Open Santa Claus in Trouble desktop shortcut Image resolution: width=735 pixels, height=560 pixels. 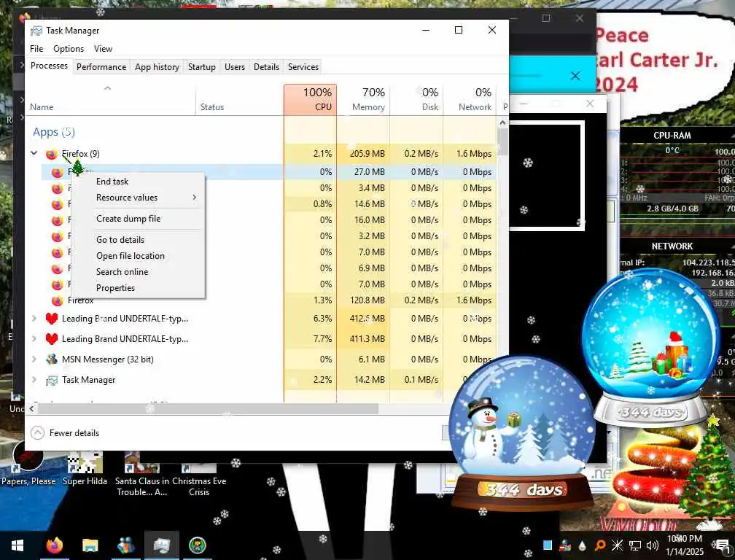[x=142, y=473]
